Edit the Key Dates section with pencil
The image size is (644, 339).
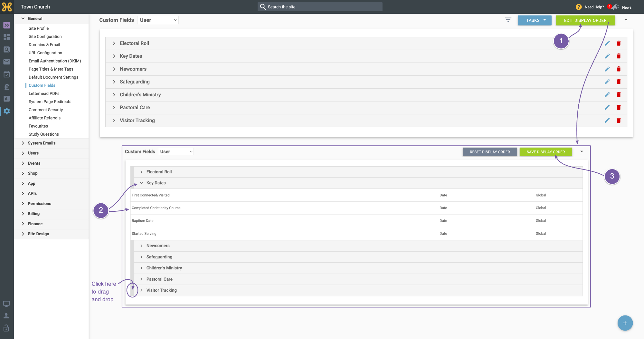607,56
